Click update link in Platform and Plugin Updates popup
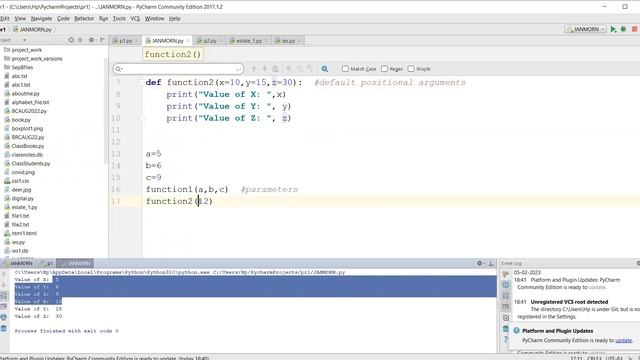The height and width of the screenshot is (360, 640). point(623,340)
